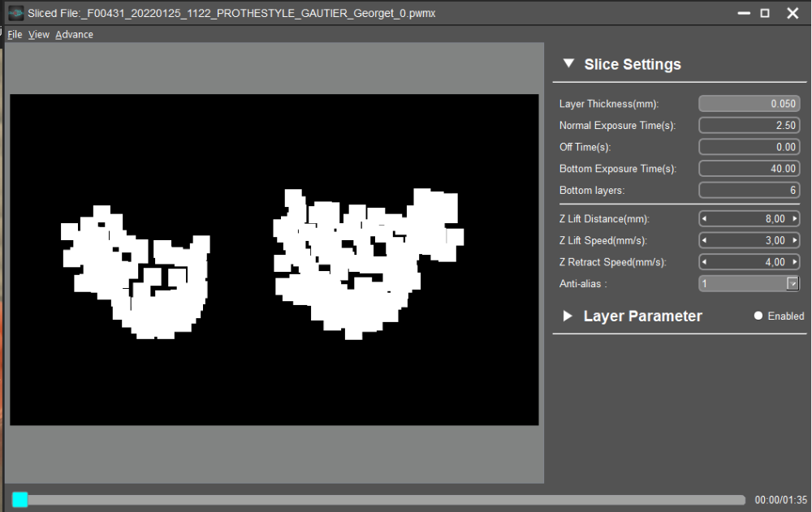Open the File menu

[x=15, y=35]
